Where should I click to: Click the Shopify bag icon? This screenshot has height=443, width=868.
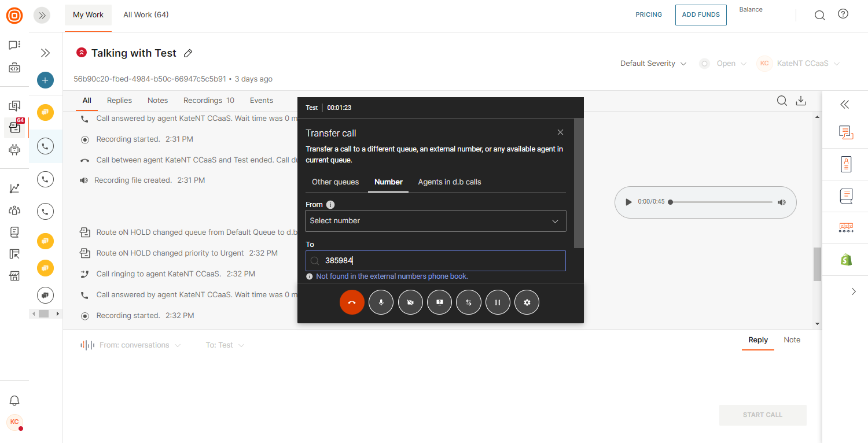coord(846,260)
